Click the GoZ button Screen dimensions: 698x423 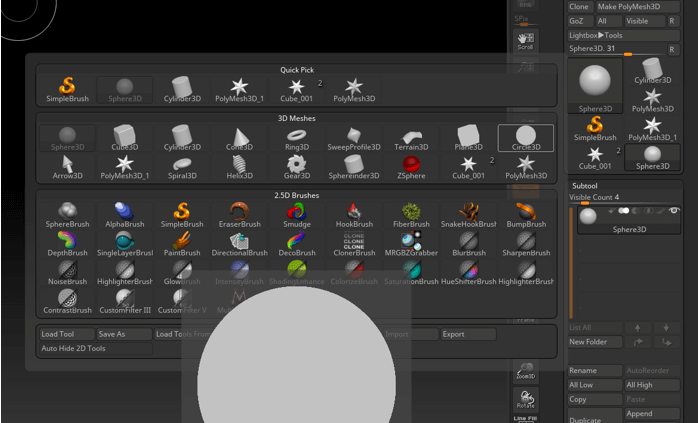click(580, 21)
